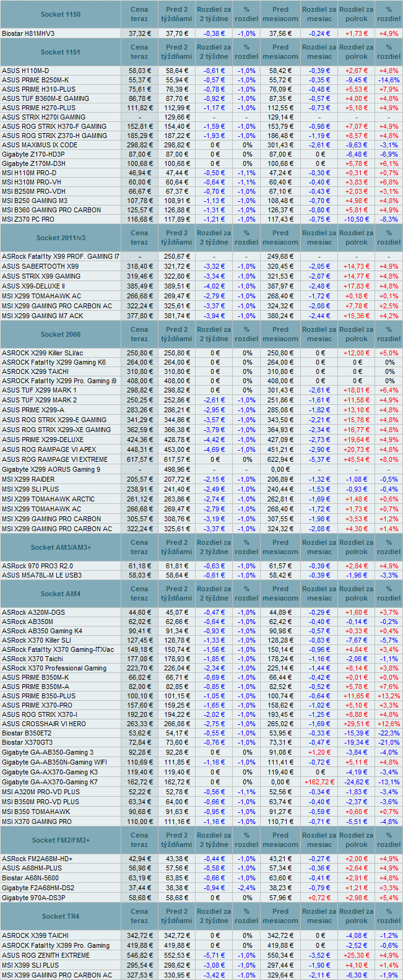Click MSI Z370 PC PRO name
Image resolution: width=403 pixels, height=980 pixels.
point(28,219)
